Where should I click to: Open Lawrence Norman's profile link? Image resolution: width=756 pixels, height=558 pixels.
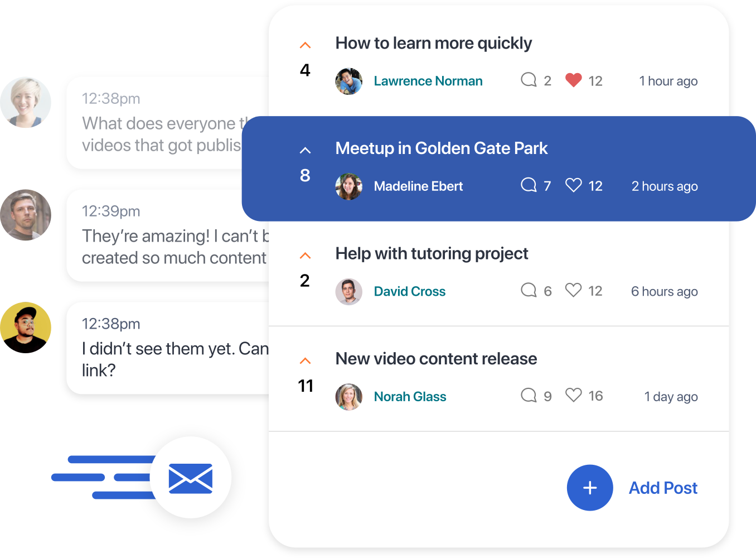point(428,81)
